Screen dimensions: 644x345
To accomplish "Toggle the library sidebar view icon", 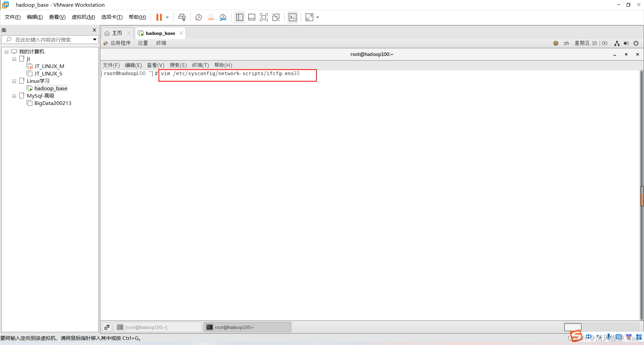I will click(239, 17).
